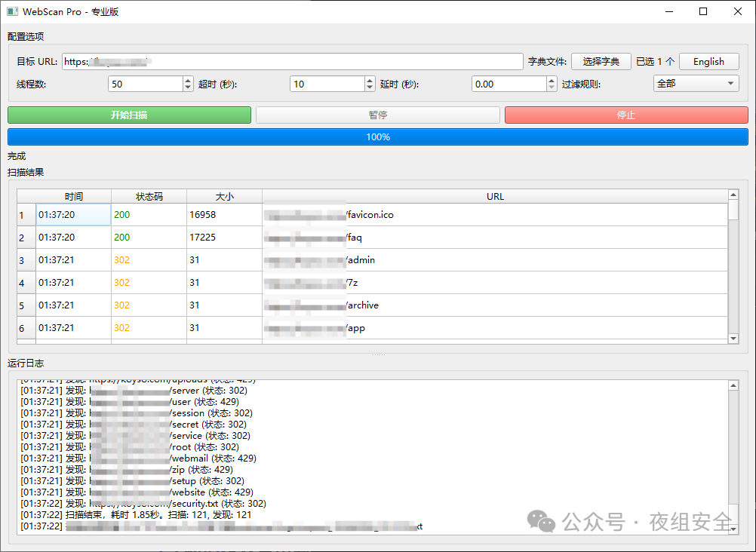Image resolution: width=756 pixels, height=552 pixels.
Task: Click the /archive URL cell
Action: click(495, 305)
